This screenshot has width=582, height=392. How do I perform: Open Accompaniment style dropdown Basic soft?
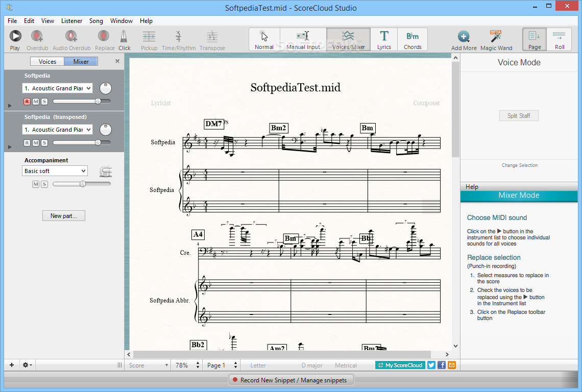55,171
